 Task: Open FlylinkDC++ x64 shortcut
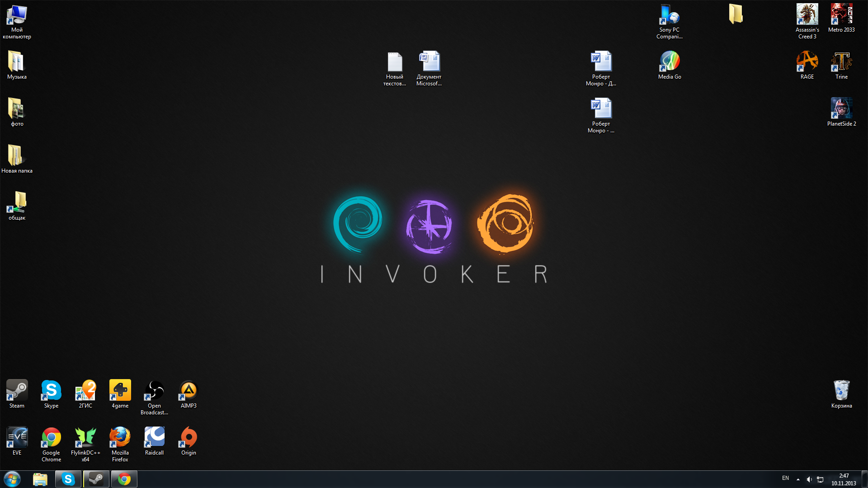click(x=85, y=445)
